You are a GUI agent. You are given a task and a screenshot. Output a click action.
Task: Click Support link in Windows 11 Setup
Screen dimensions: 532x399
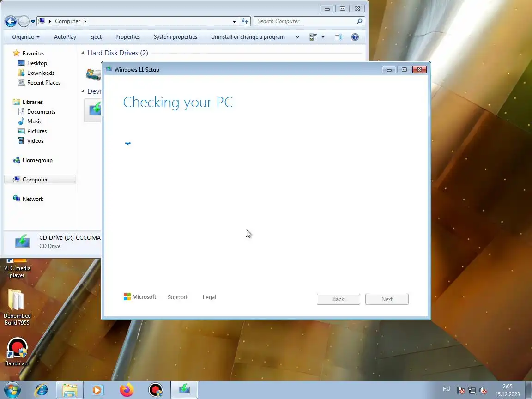click(178, 297)
